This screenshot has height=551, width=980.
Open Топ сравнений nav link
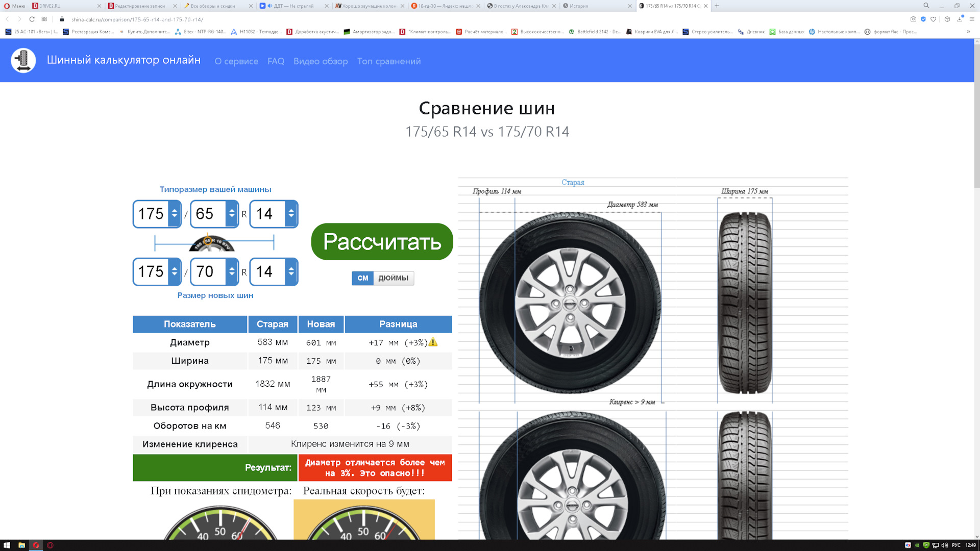(x=389, y=61)
